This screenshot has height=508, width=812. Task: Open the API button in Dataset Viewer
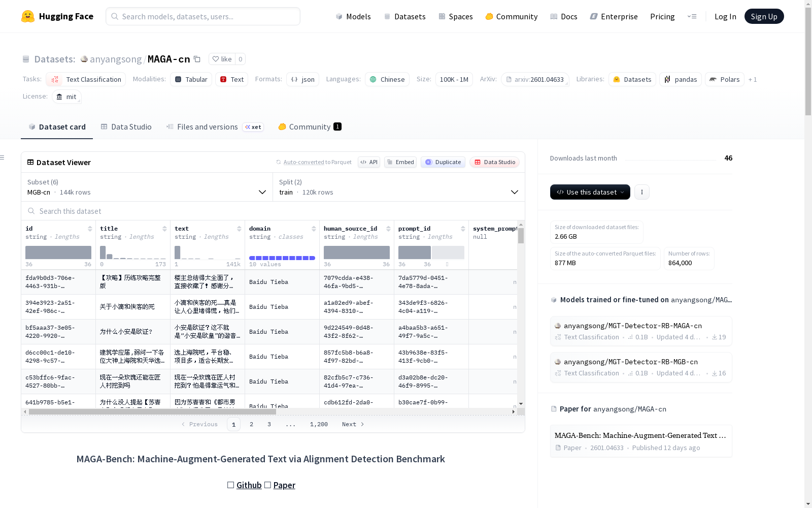[x=369, y=162]
